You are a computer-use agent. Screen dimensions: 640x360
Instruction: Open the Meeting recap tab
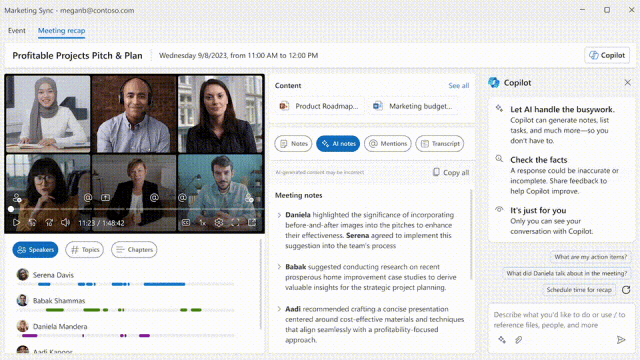pyautogui.click(x=62, y=31)
